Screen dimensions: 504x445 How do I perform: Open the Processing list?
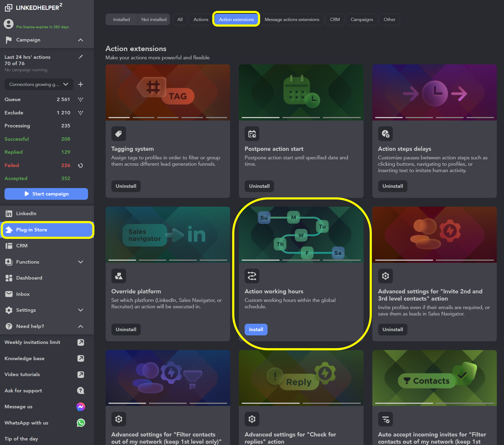tap(37, 126)
